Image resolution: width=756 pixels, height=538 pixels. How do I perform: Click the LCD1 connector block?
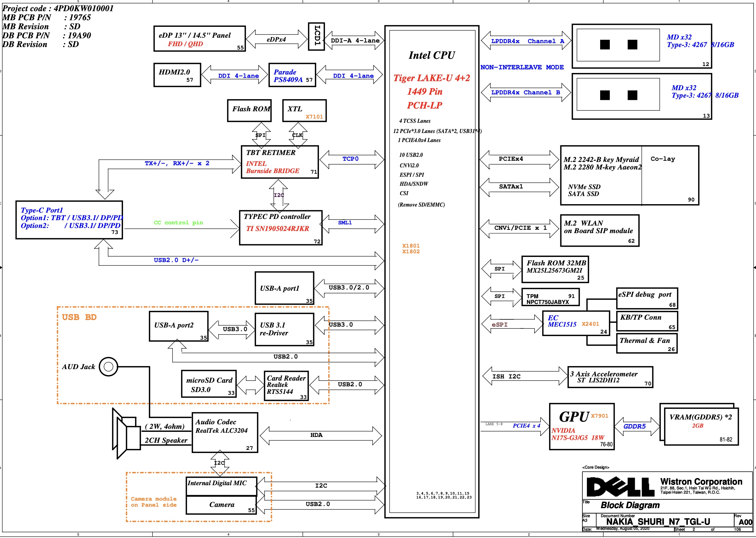(x=316, y=36)
